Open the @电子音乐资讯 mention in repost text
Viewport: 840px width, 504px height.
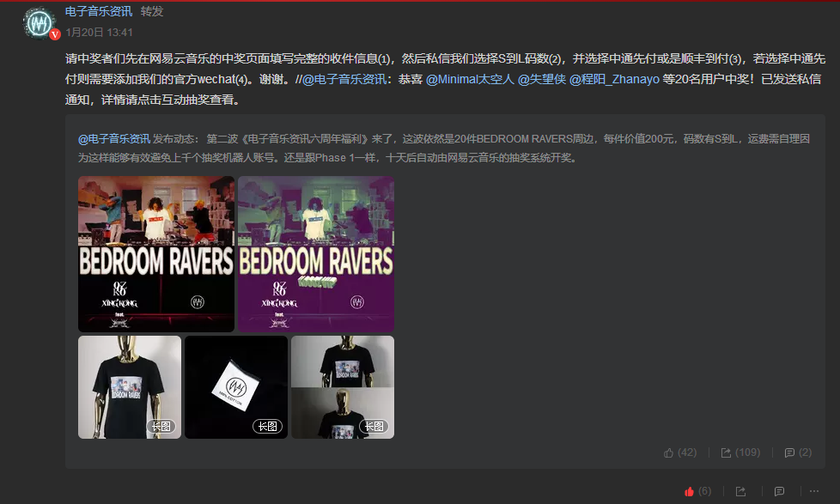tap(344, 79)
